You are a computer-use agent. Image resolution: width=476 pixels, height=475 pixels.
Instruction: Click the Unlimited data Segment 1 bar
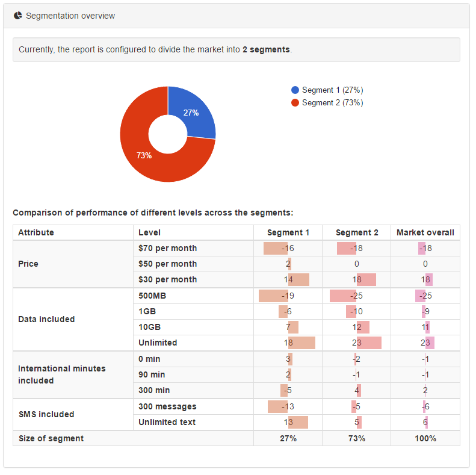click(301, 343)
